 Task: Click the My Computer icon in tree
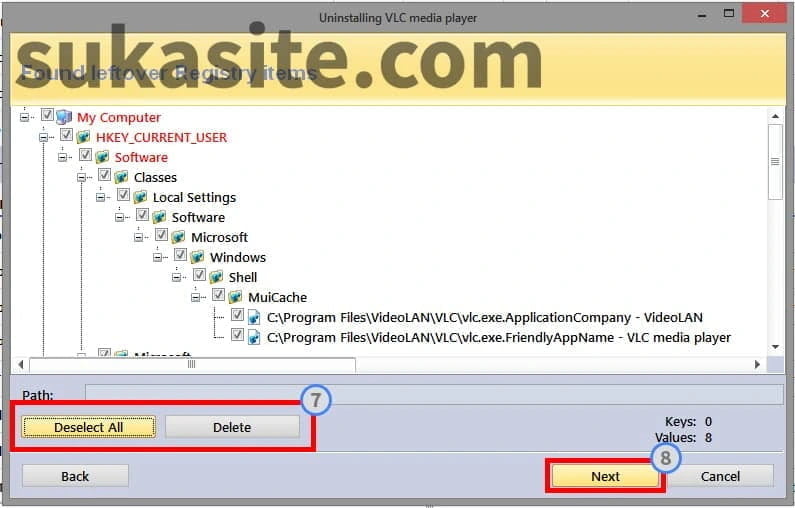(x=64, y=117)
